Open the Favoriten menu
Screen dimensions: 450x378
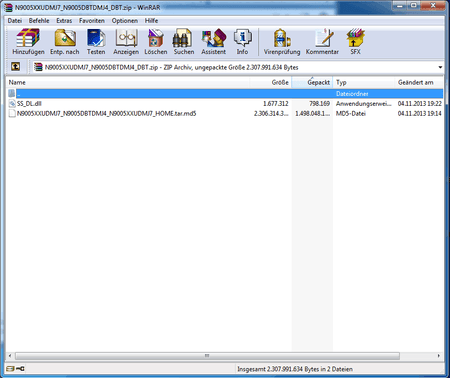tap(92, 21)
